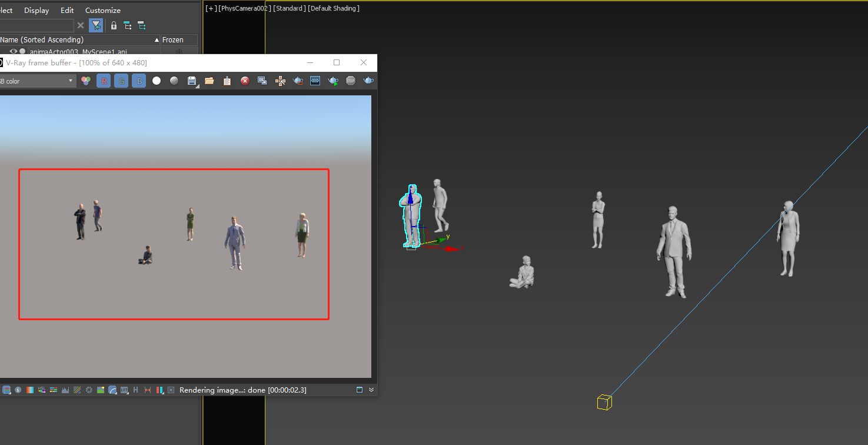The width and height of the screenshot is (868, 445).
Task: Click the stereo red/cyan icon
Action: point(159,390)
